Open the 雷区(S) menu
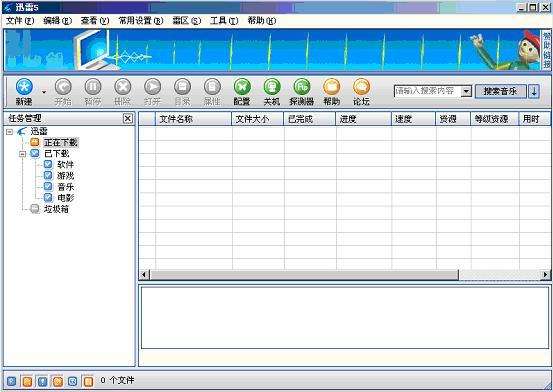Viewport: 553px width, 392px height. click(x=187, y=21)
